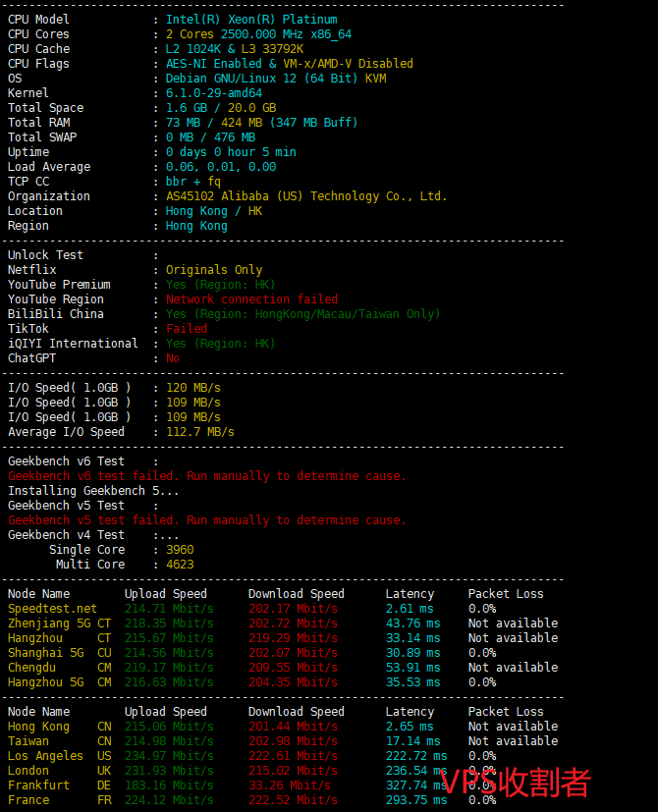
Task: Click the AS45102 Alibaba organization text
Action: pyautogui.click(x=305, y=196)
